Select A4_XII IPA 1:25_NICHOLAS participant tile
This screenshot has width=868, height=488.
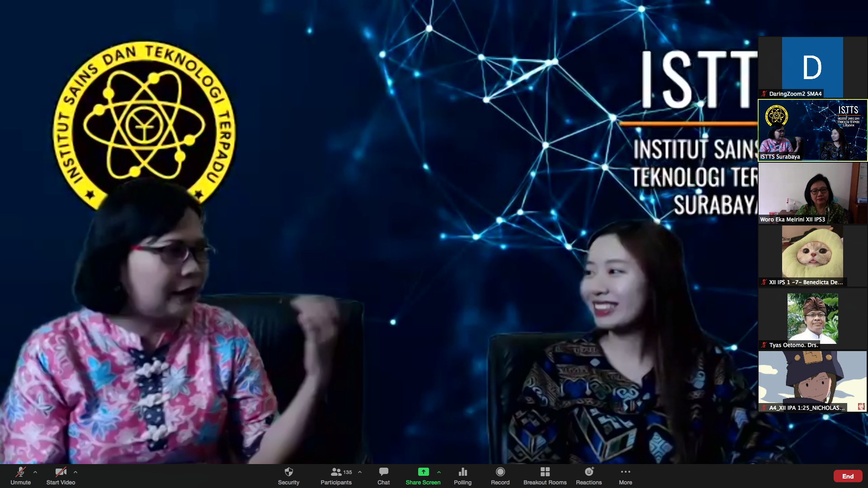point(812,381)
